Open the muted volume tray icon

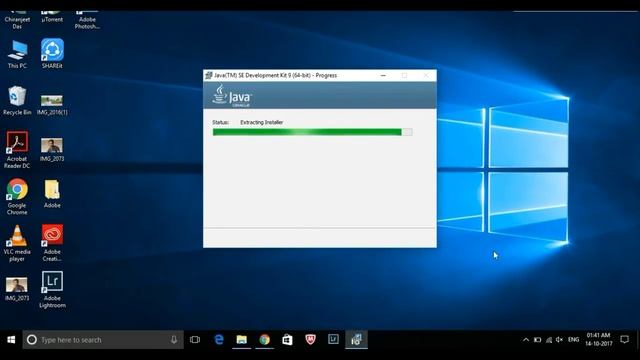point(559,340)
